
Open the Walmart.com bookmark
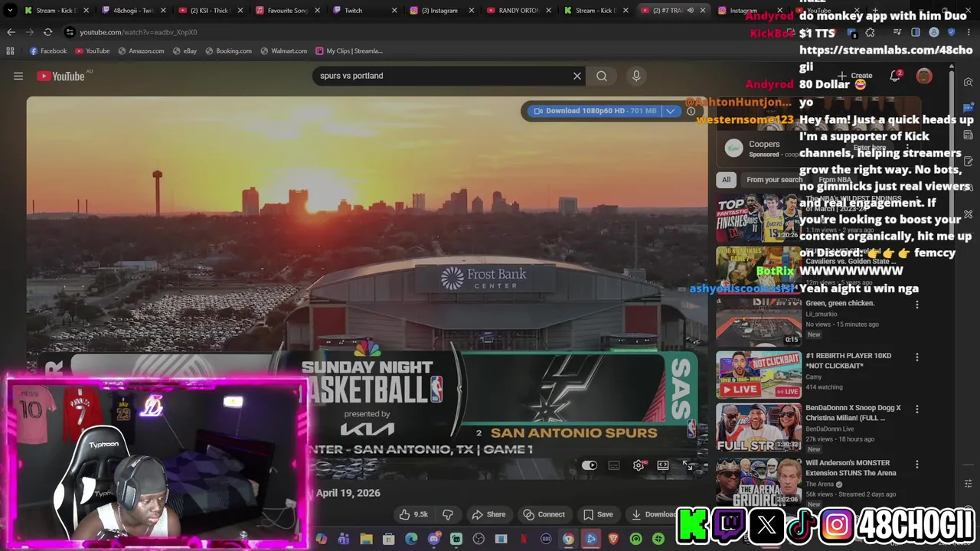[x=283, y=51]
